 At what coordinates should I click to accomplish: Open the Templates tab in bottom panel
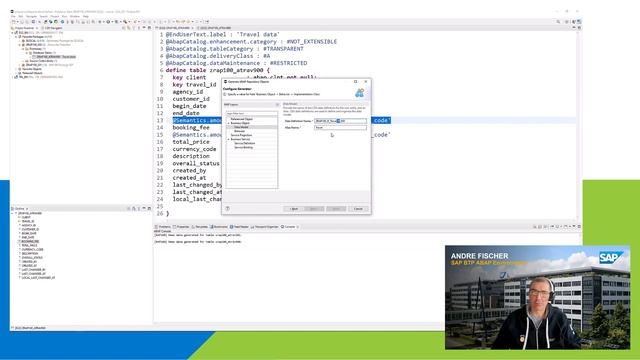(200, 227)
